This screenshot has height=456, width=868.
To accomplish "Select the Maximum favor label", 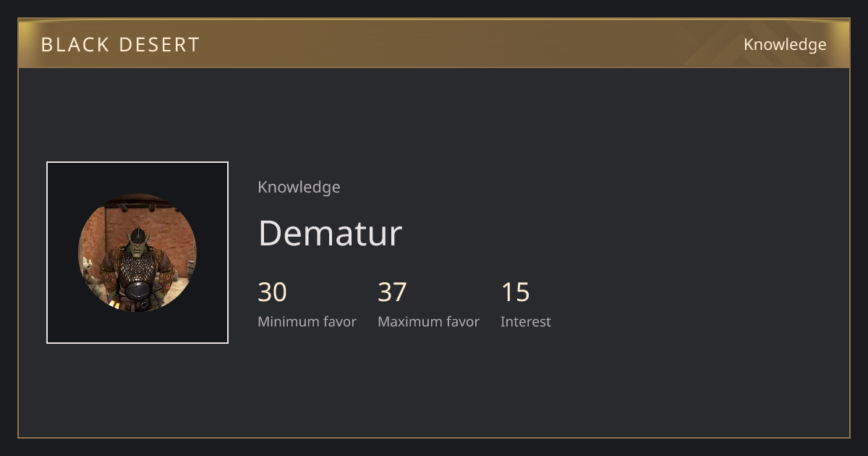I will click(x=428, y=321).
